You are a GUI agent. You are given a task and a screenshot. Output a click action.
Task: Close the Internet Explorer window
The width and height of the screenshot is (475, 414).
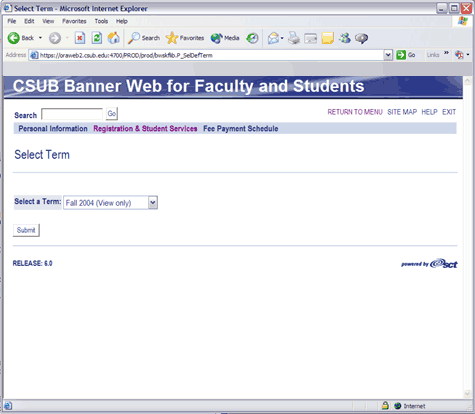click(466, 8)
